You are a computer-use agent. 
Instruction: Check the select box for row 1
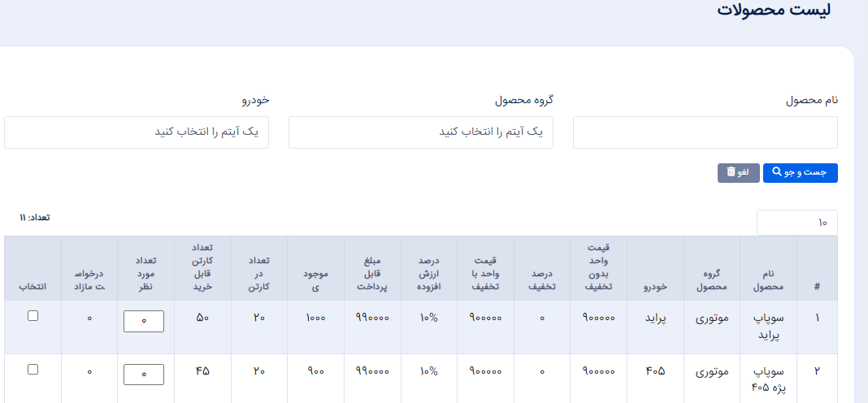tap(33, 315)
